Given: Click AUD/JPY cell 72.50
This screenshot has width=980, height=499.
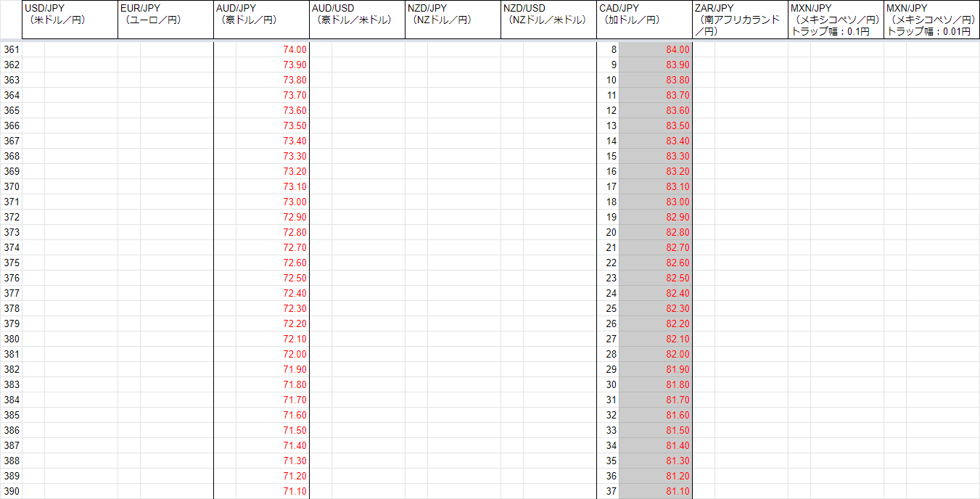Looking at the screenshot, I should (273, 278).
